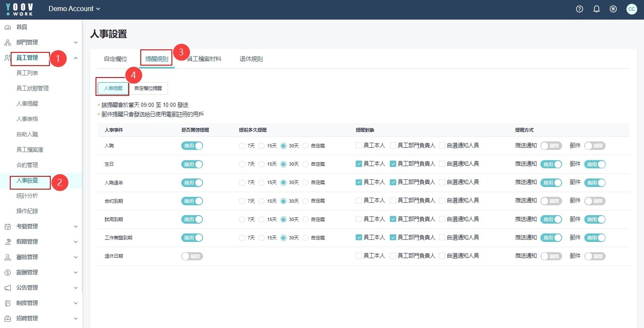Viewport: 644px width, 328px height.
Task: Switch to the 退休規則 tab
Action: click(x=251, y=59)
